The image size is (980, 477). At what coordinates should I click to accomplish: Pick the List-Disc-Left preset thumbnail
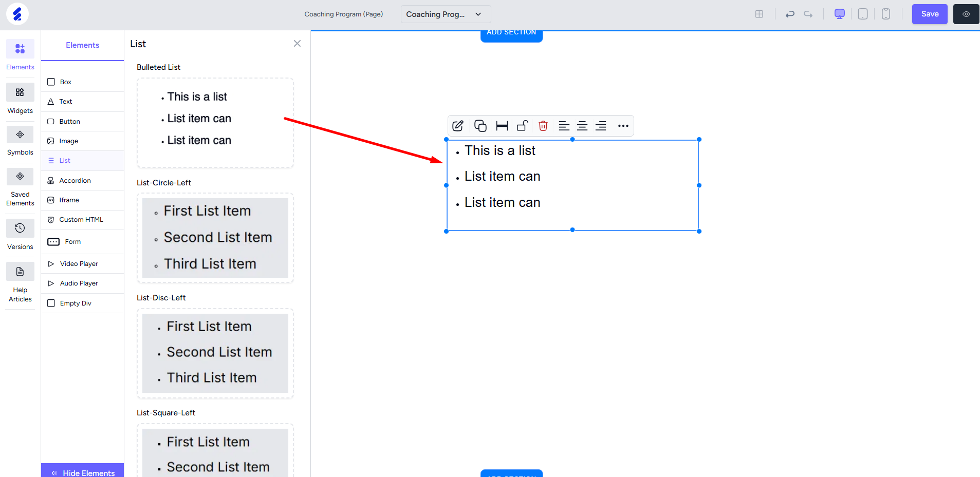[x=215, y=353]
